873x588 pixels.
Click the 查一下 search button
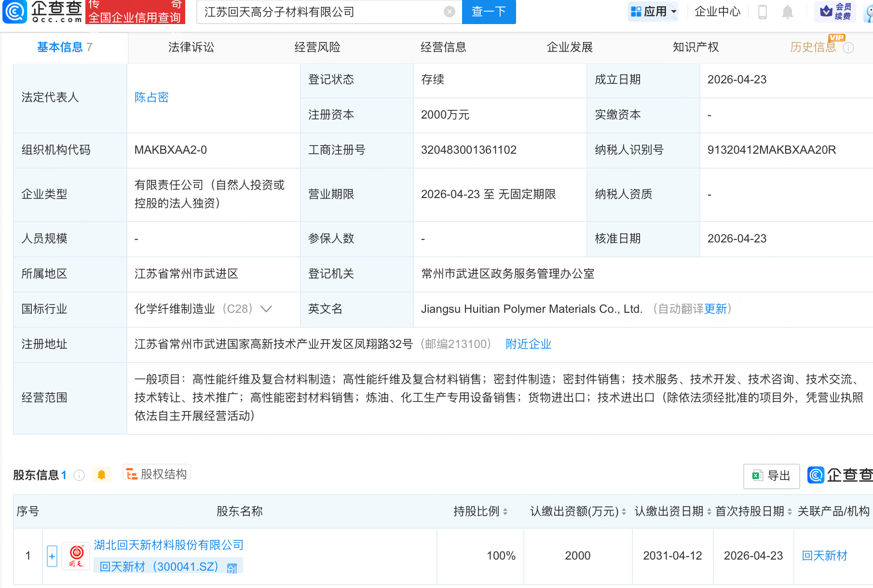tap(488, 12)
